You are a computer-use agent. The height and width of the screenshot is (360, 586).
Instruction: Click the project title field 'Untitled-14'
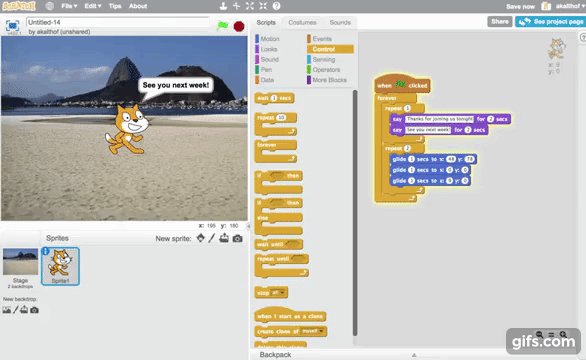click(118, 22)
